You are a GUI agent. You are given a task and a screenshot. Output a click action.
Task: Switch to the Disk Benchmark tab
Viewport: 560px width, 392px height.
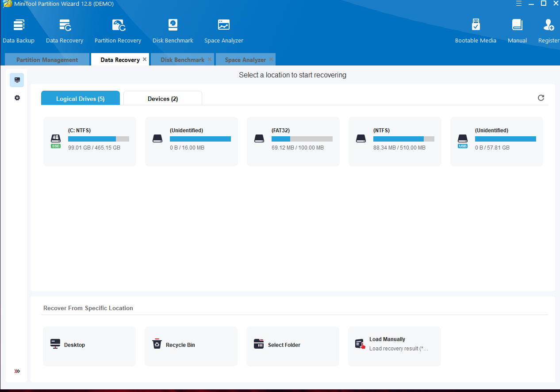point(182,60)
